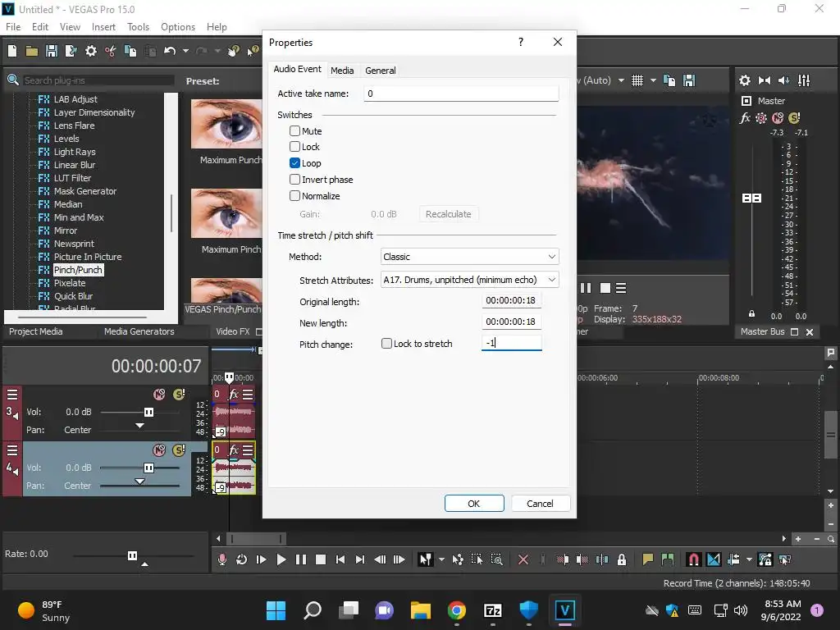Viewport: 840px width, 630px height.
Task: Click the help question mark in Properties
Action: [x=521, y=42]
